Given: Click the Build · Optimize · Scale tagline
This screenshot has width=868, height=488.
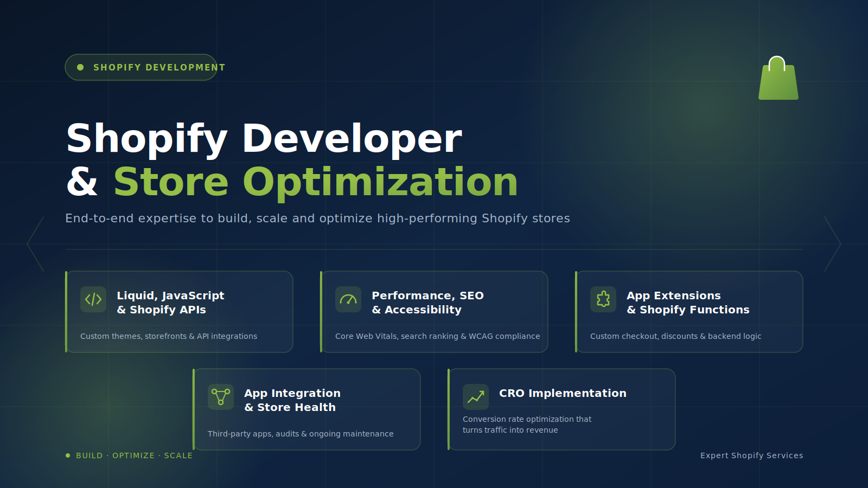Looking at the screenshot, I should (134, 455).
